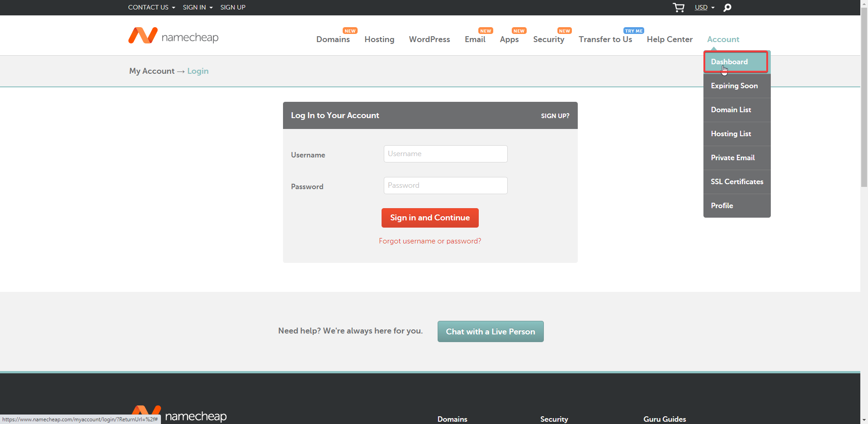Click the Account menu
The height and width of the screenshot is (424, 868).
pos(723,39)
